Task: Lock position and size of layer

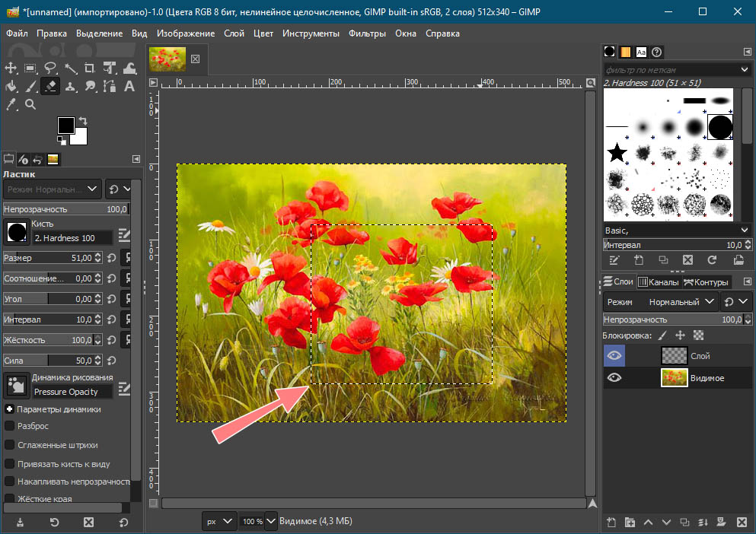Action: pos(681,335)
